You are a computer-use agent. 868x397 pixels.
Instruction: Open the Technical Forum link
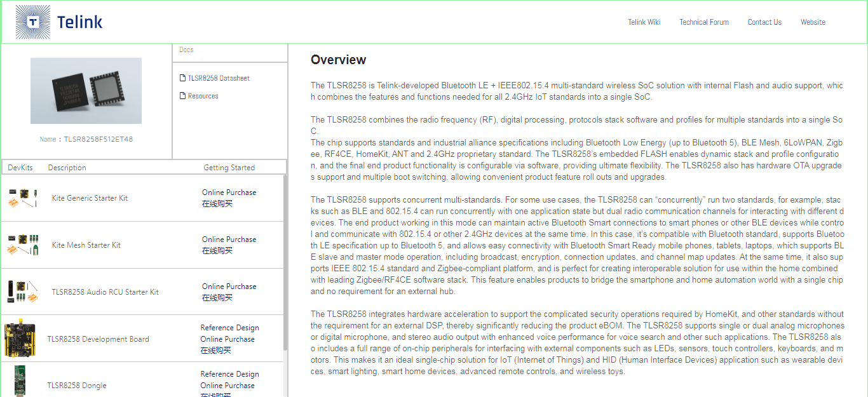pos(704,22)
